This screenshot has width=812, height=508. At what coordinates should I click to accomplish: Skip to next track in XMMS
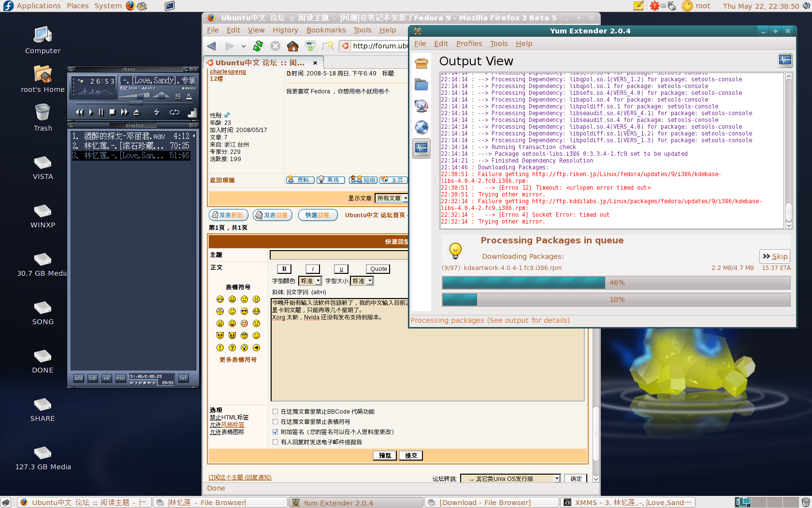click(124, 112)
